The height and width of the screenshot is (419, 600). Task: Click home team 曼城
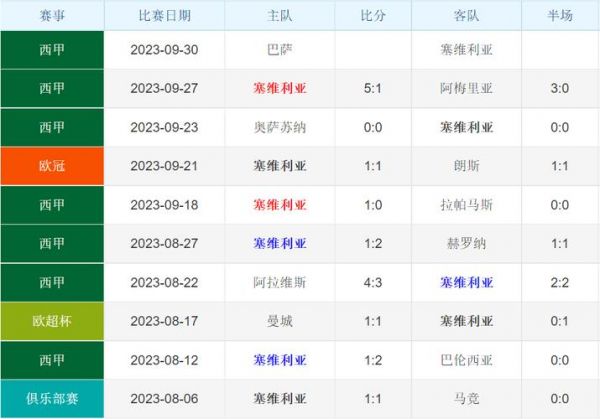pos(280,321)
